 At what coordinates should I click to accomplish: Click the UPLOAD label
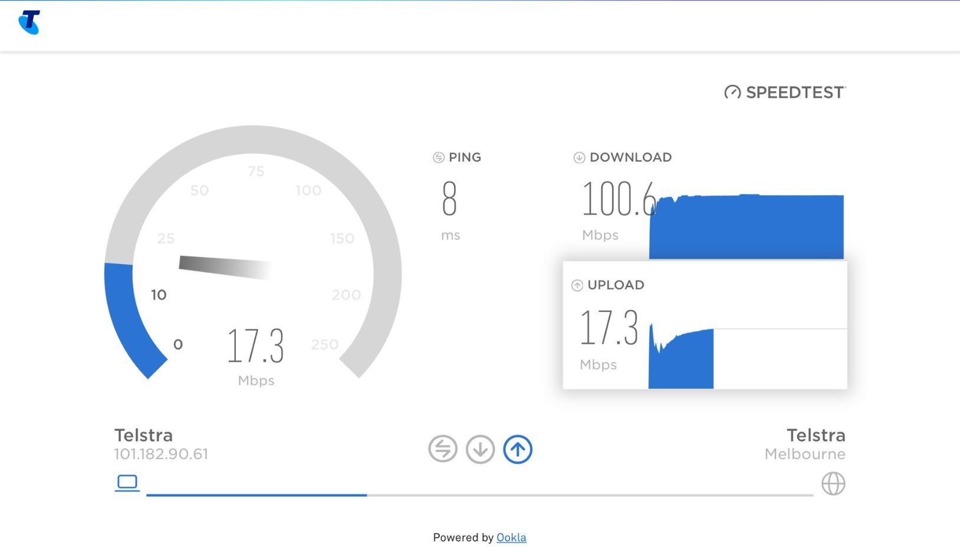(x=616, y=285)
